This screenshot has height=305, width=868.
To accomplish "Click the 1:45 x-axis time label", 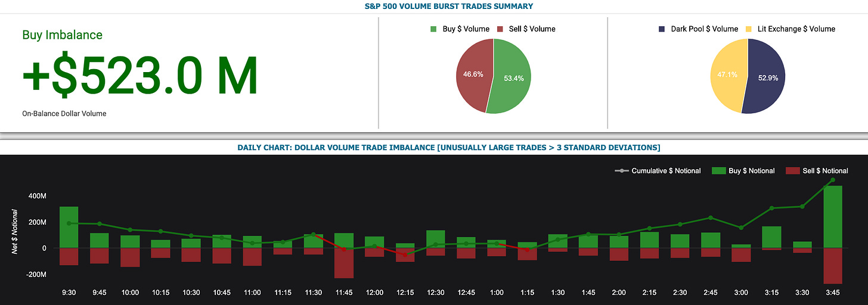I will coord(588,292).
